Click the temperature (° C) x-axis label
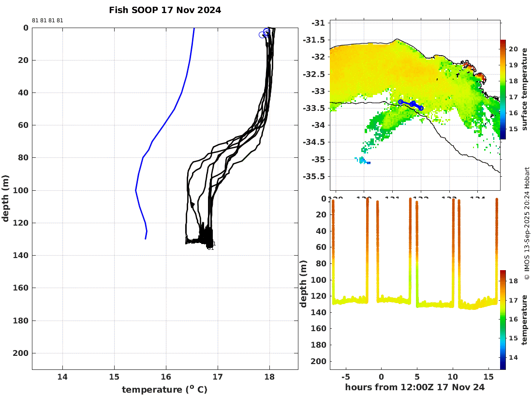Viewport: 532px width, 397px height. [x=164, y=389]
